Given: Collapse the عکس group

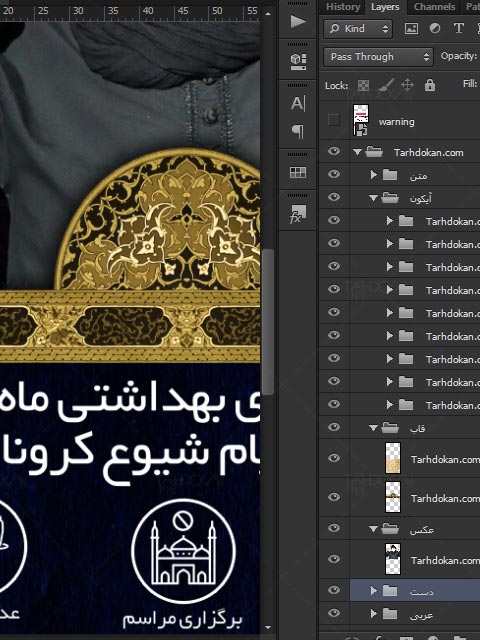Looking at the screenshot, I should tap(373, 529).
